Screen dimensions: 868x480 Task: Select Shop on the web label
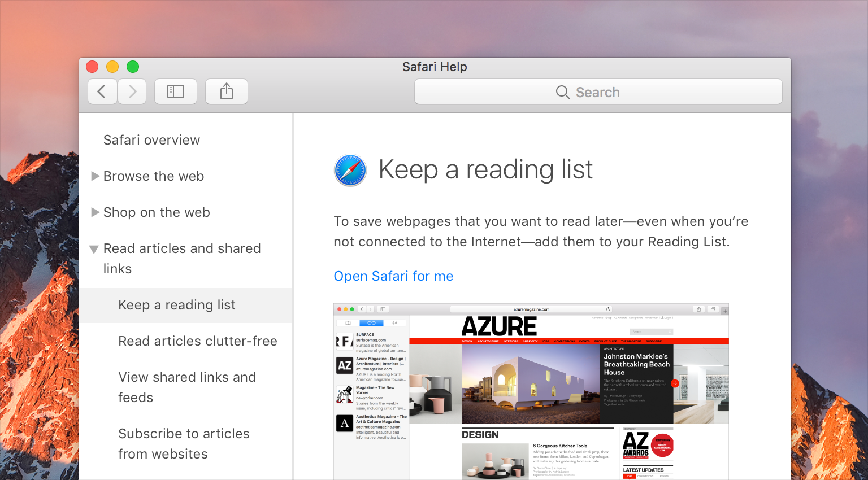(157, 212)
